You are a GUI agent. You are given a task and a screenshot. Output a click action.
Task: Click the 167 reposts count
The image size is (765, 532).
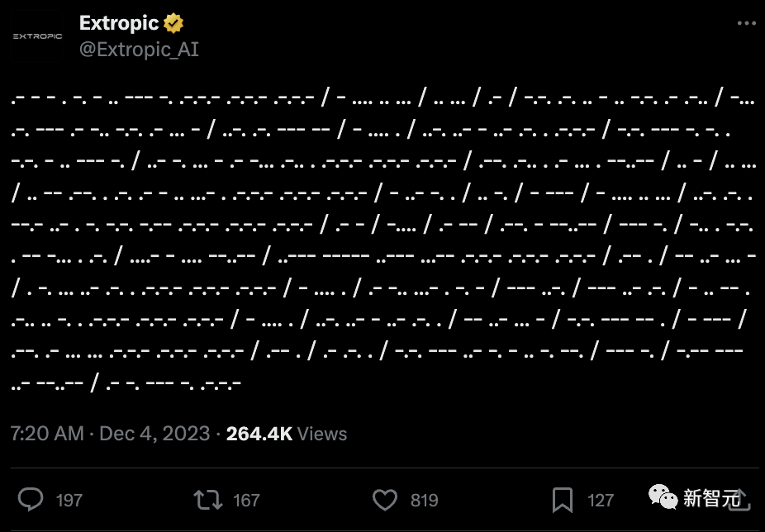pos(246,501)
